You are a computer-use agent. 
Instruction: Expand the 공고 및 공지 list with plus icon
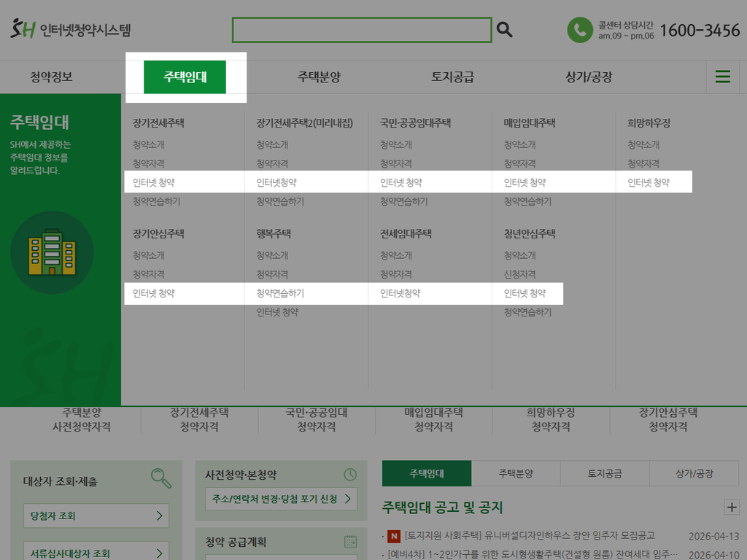coord(732,507)
